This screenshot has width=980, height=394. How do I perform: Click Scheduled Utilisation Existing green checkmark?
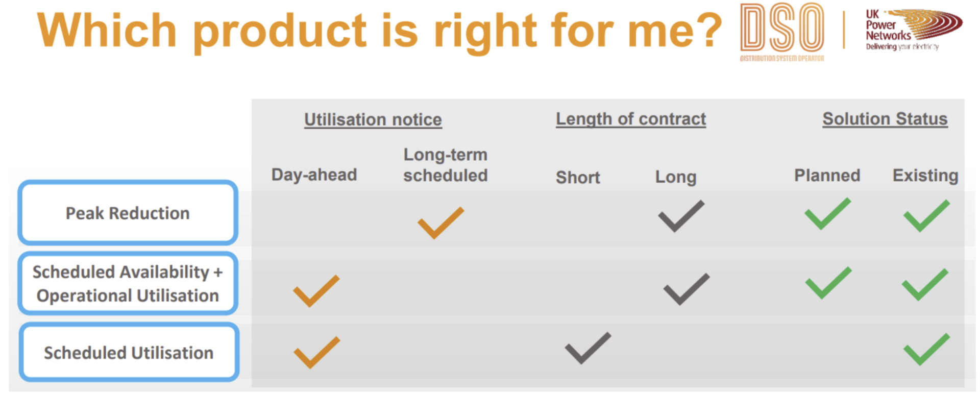click(x=926, y=349)
